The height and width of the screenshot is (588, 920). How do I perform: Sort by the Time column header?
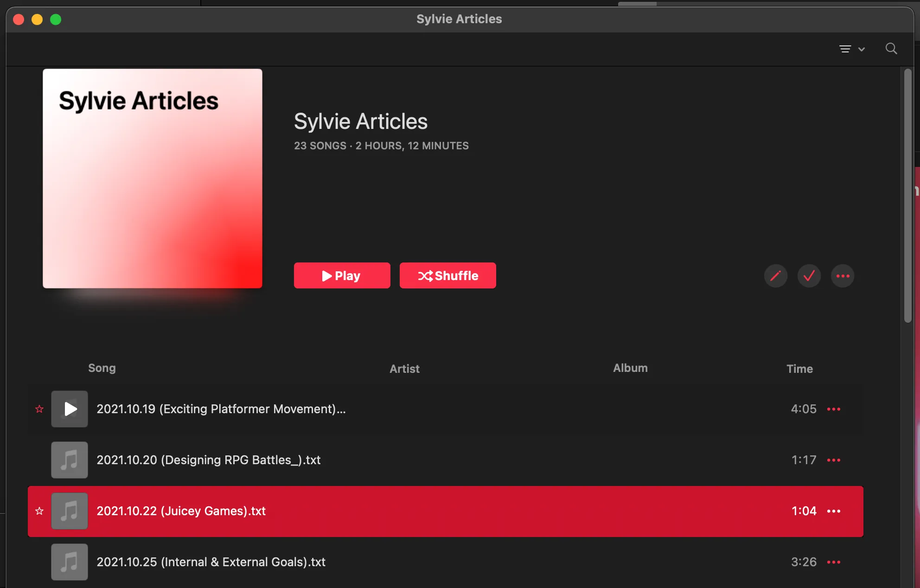pyautogui.click(x=799, y=369)
